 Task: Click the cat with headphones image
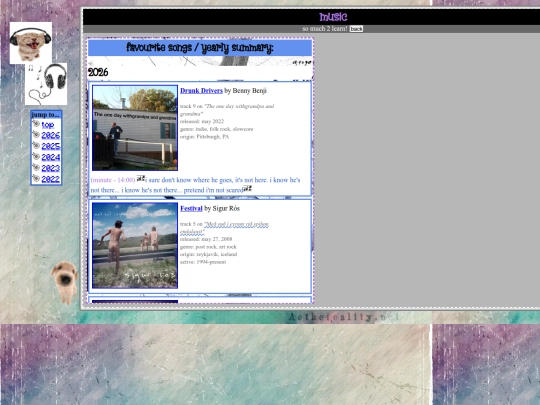31,43
